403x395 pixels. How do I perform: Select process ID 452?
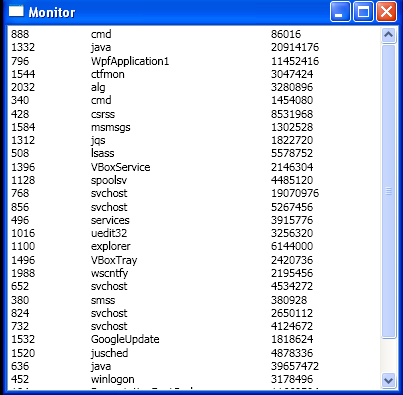pyautogui.click(x=20, y=379)
